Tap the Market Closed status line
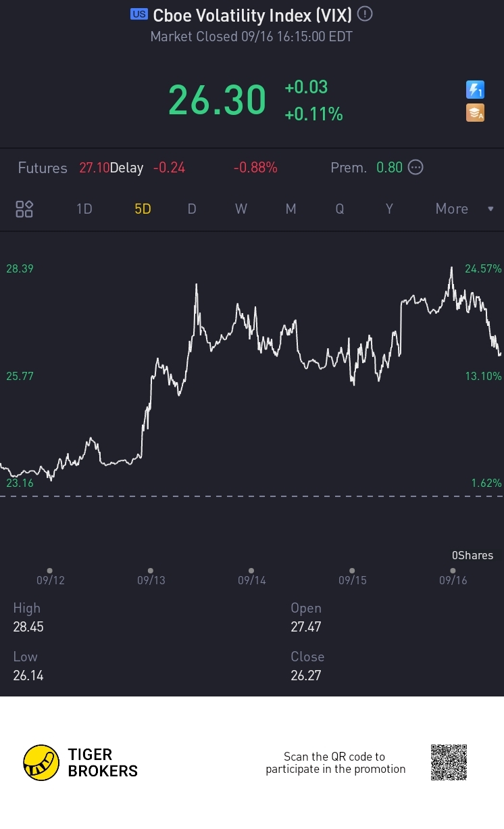The height and width of the screenshot is (829, 504). pos(251,37)
